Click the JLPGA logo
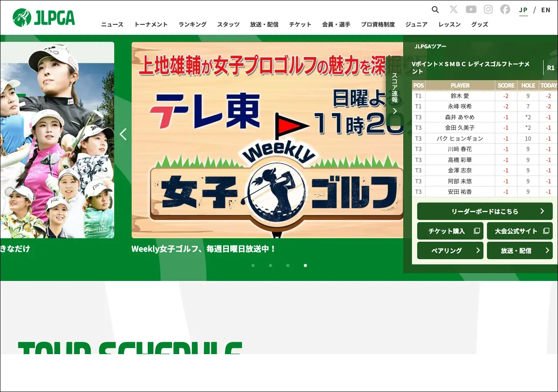Screen dimensions: 558x392 (44, 17)
